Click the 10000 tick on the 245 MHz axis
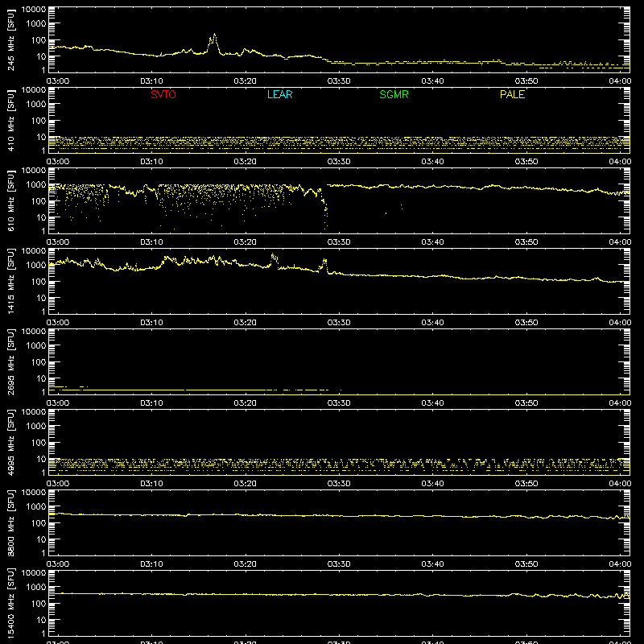Viewport: 644px width, 644px height. pos(34,10)
